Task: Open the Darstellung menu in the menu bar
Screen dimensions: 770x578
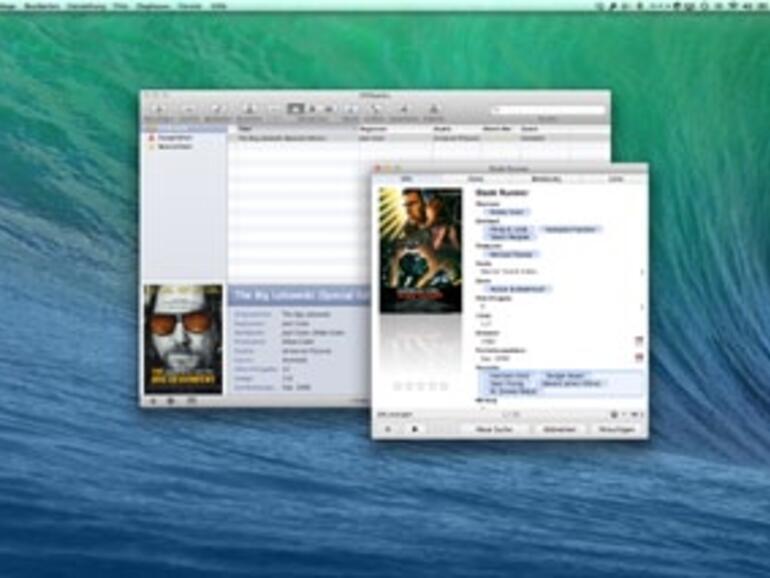Action: [x=86, y=6]
